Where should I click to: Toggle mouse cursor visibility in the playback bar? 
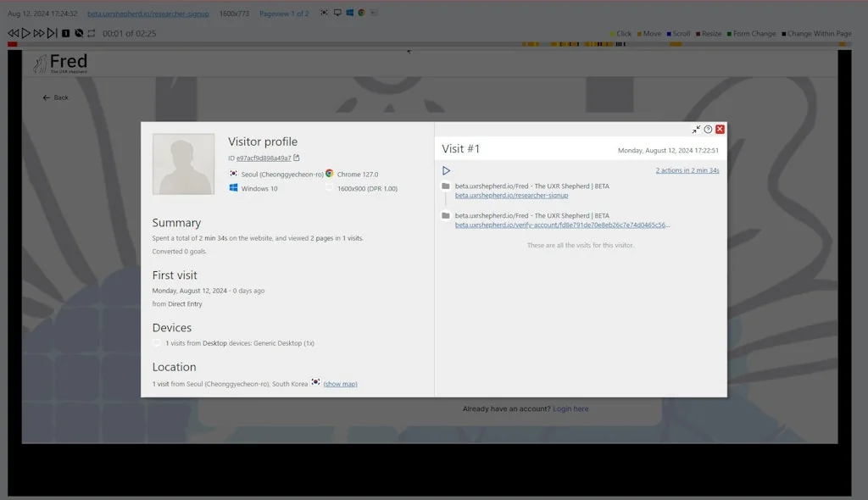79,33
